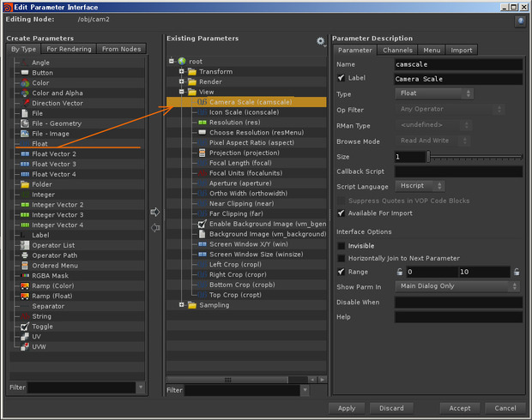Image resolution: width=532 pixels, height=420 pixels.
Task: Select Focal Length (focal) parameter
Action: click(x=240, y=163)
